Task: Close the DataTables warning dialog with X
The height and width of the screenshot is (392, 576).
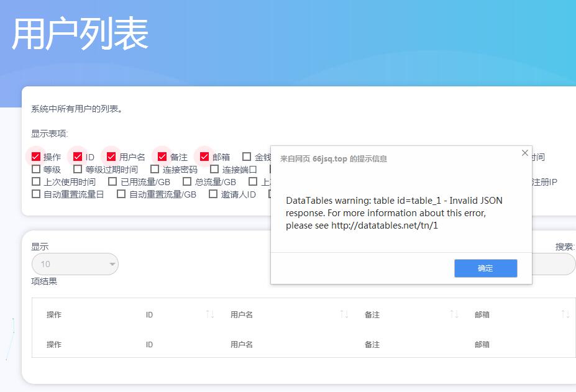Action: point(525,153)
